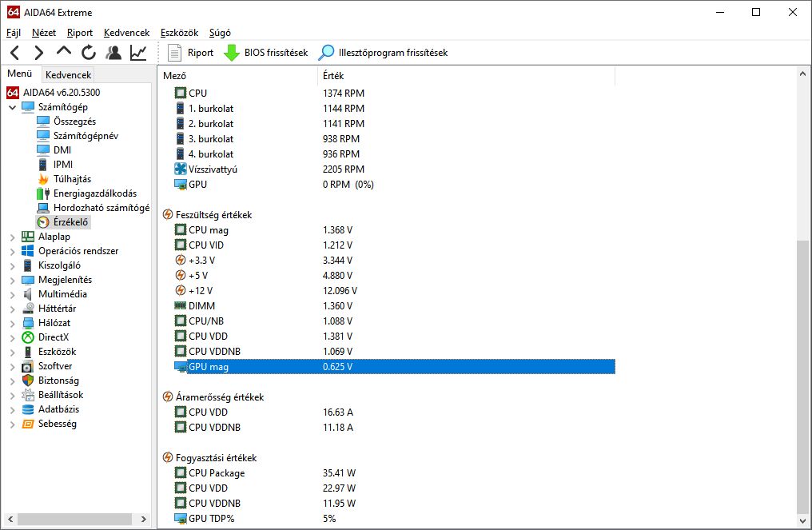The height and width of the screenshot is (530, 812).
Task: Open the user favorites icon in toolbar
Action: (113, 52)
